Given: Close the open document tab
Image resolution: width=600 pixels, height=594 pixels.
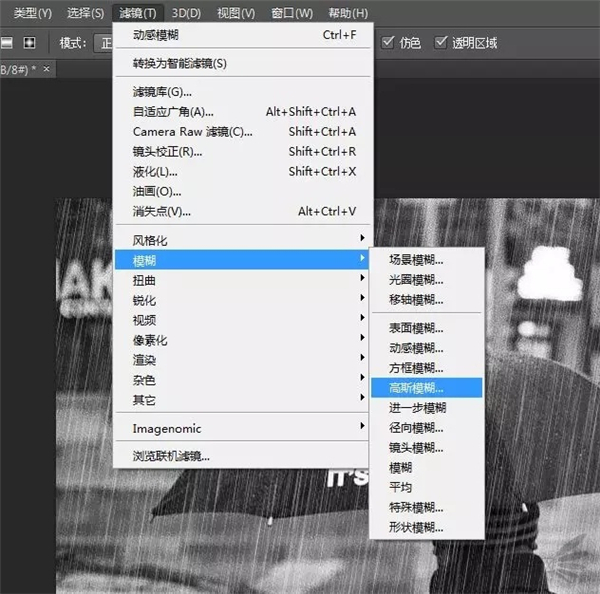Looking at the screenshot, I should [x=46, y=69].
